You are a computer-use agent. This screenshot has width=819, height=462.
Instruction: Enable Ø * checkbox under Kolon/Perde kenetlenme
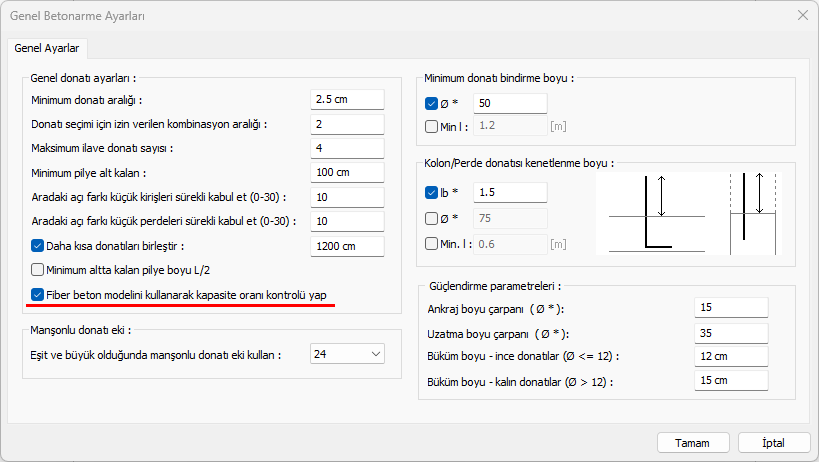coord(432,217)
